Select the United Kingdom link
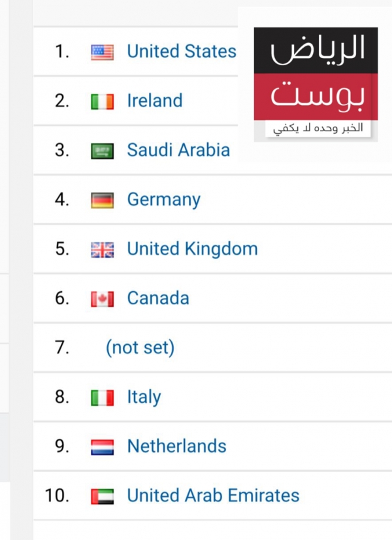 click(192, 249)
